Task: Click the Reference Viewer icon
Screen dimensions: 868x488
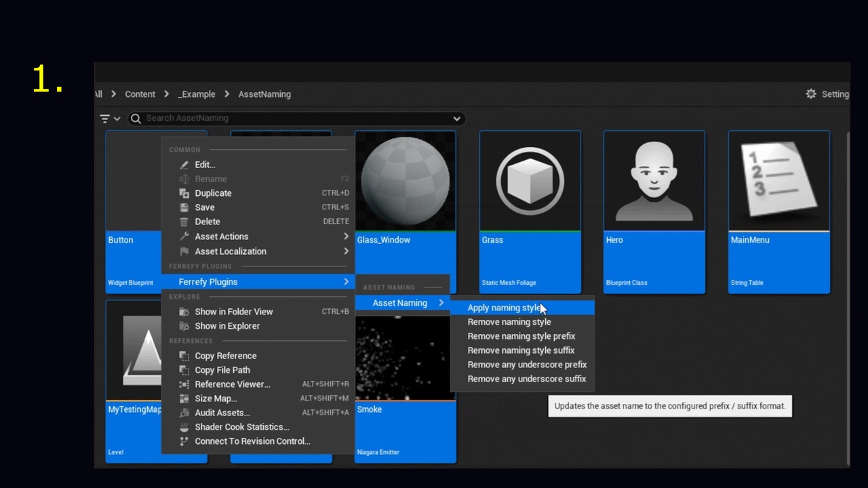Action: [184, 384]
